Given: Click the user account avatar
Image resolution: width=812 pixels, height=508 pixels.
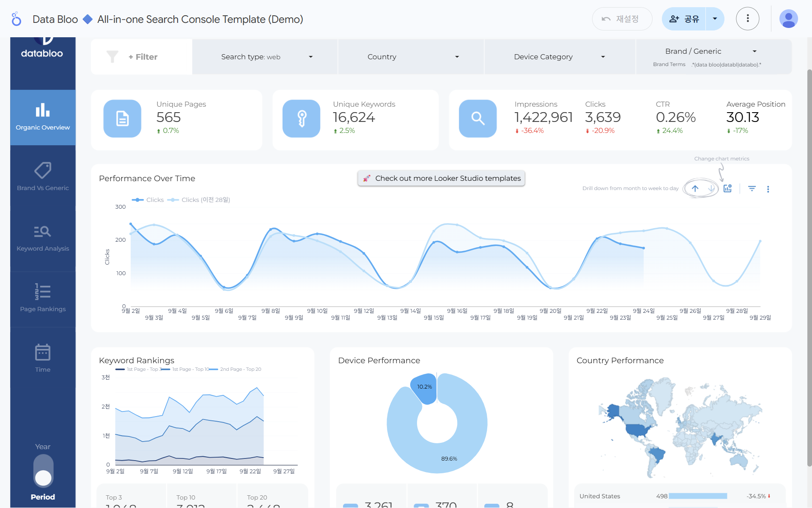Looking at the screenshot, I should pyautogui.click(x=788, y=19).
